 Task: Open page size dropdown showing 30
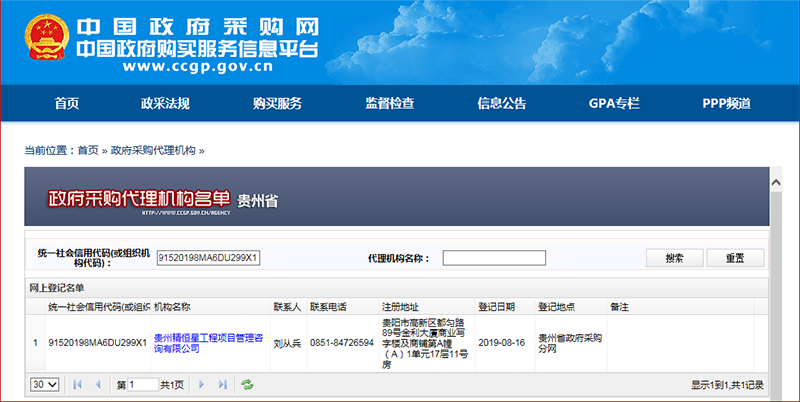click(45, 385)
